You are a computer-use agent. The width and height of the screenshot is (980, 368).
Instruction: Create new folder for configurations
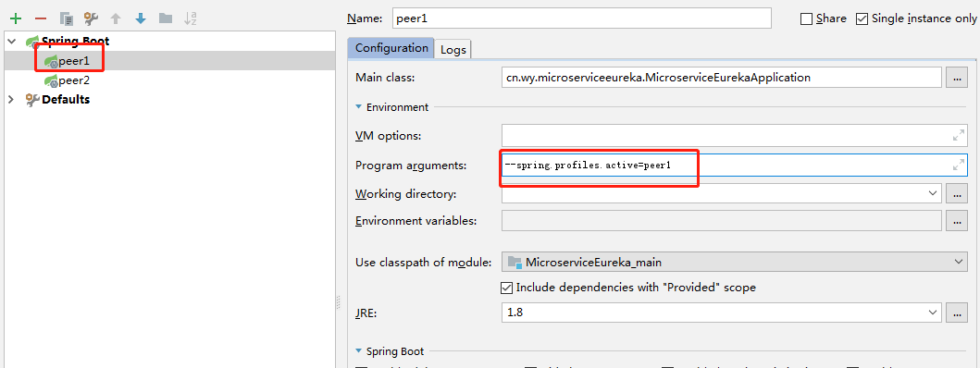(x=166, y=18)
